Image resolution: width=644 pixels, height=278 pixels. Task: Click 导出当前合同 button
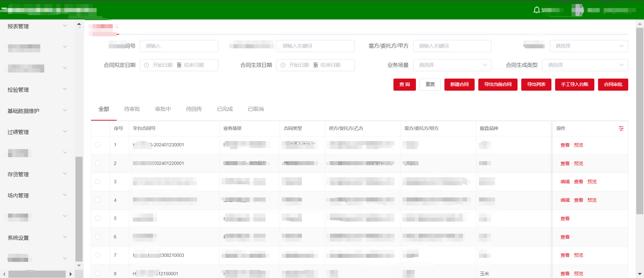[x=498, y=85]
